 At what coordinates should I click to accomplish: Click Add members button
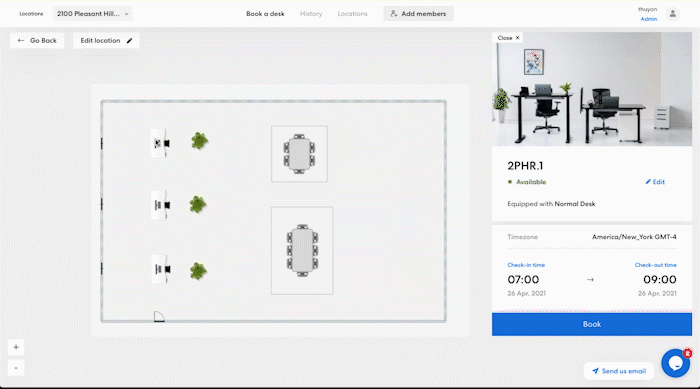tap(418, 14)
